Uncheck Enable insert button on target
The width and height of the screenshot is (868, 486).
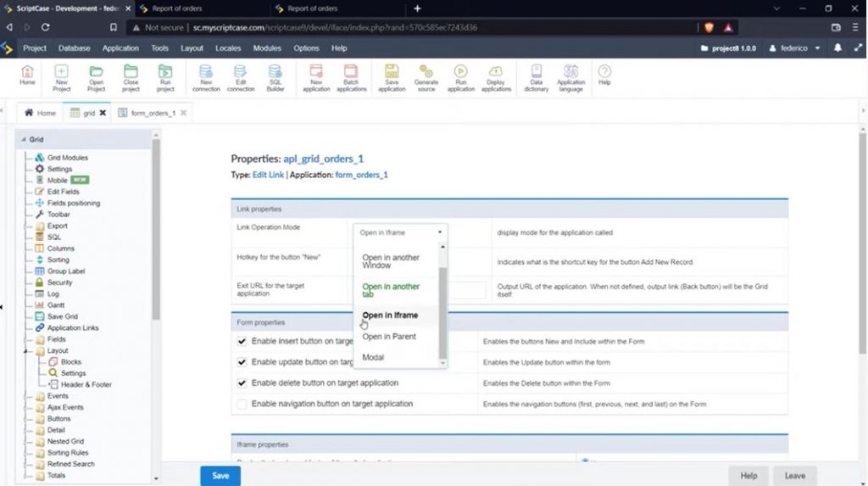click(x=242, y=341)
